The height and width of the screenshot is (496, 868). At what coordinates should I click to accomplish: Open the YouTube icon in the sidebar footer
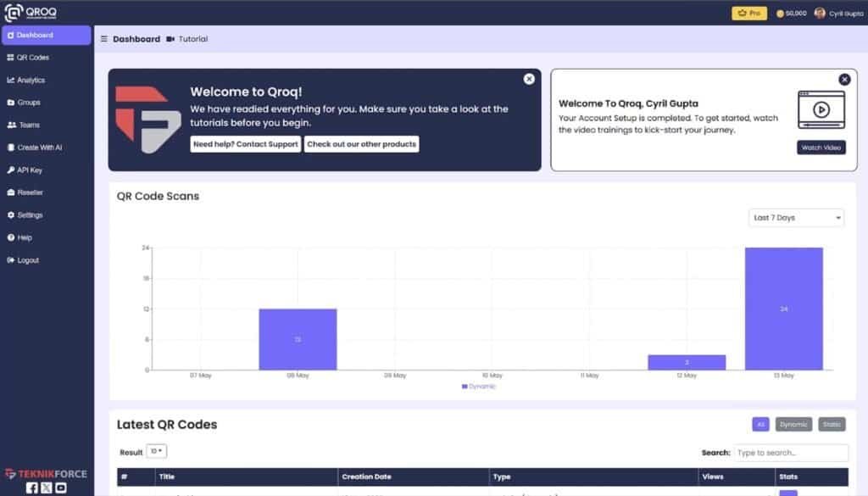tap(61, 488)
